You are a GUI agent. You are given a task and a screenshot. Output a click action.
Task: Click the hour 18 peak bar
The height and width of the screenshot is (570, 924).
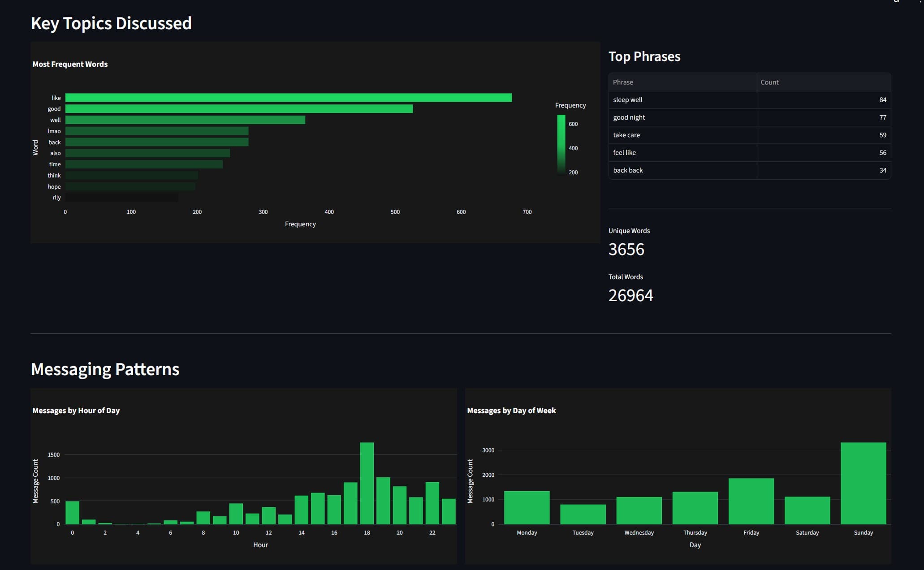pos(367,483)
